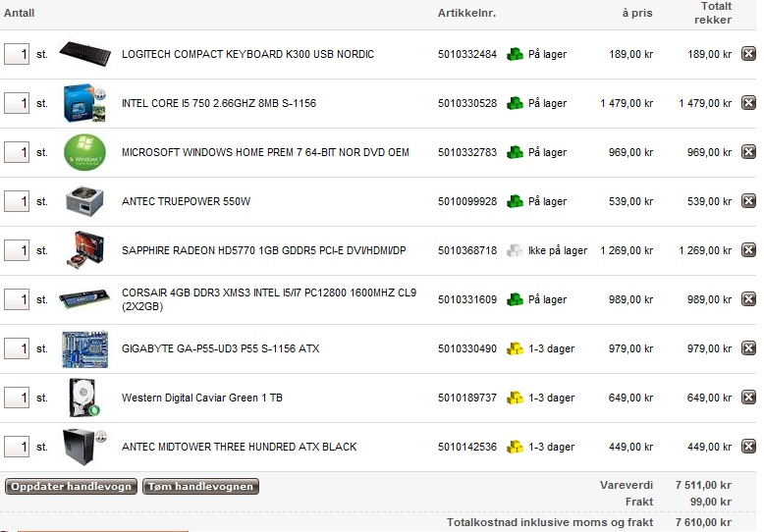
Task: Click yellow stock icon for Gigabyte GA-P55-UD3
Action: (x=515, y=348)
